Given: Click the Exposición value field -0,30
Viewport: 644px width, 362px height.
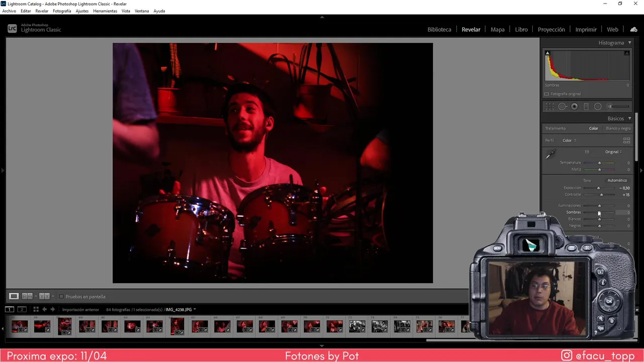Looking at the screenshot, I should tap(625, 188).
